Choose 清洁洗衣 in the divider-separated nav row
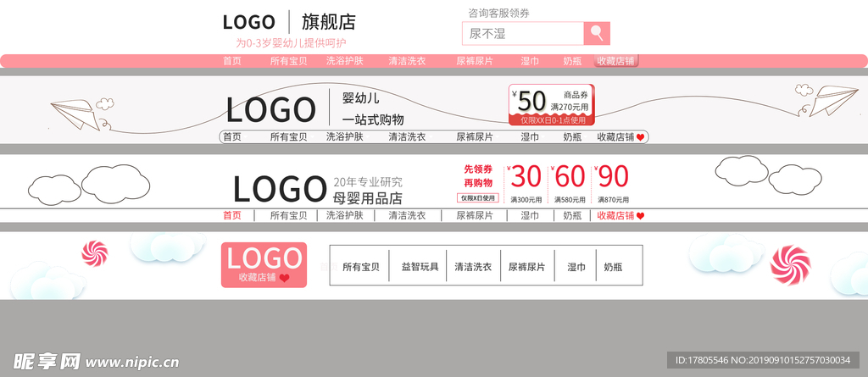The height and width of the screenshot is (377, 868). click(407, 215)
